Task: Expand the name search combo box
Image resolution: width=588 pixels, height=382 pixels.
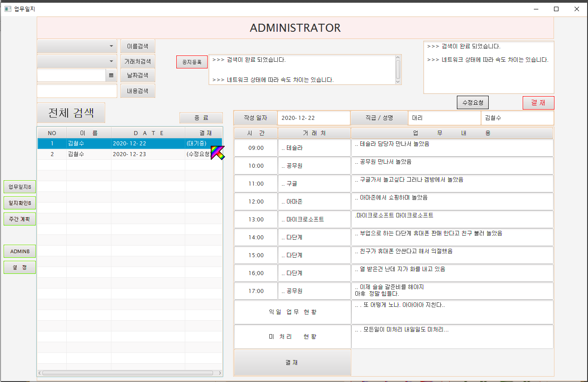Action: [77, 46]
